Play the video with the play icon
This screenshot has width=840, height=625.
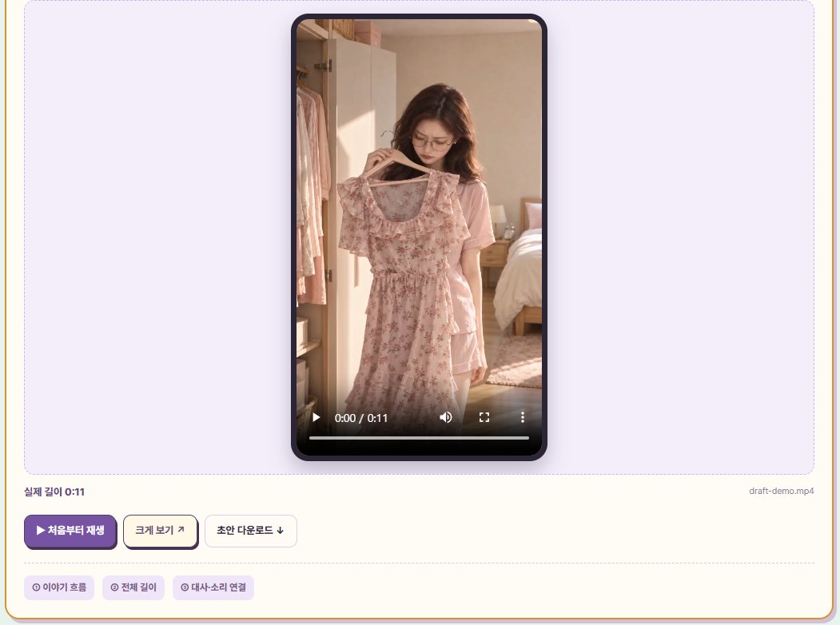[316, 418]
